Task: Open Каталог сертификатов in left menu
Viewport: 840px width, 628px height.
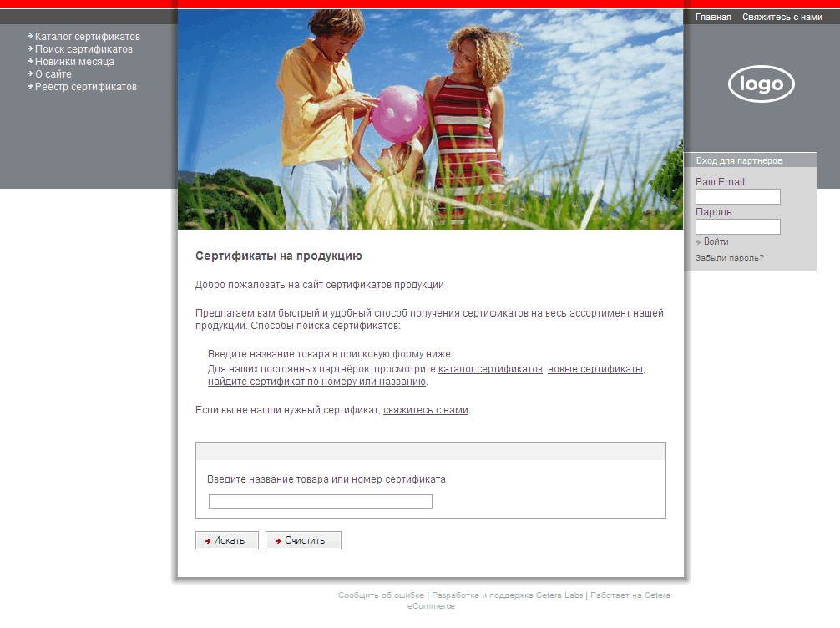Action: (87, 37)
